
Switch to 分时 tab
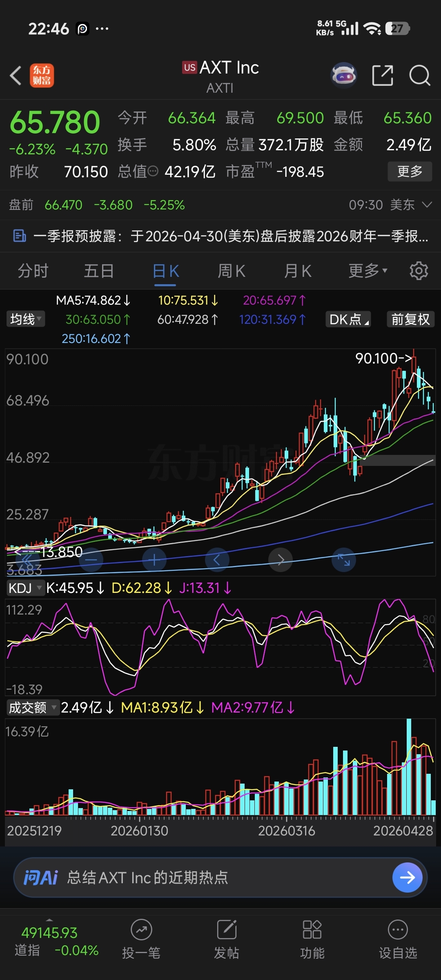33,271
